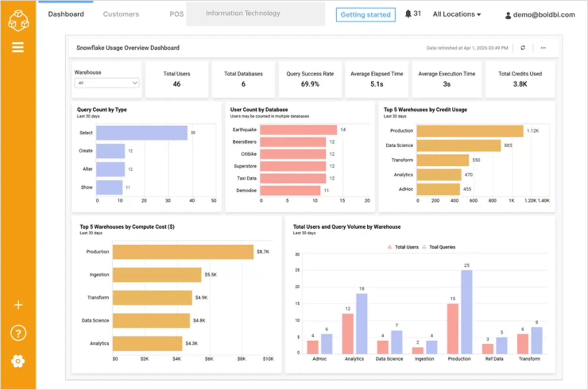Open the dashboard more options ellipsis
This screenshot has height=390, width=588.
(543, 48)
